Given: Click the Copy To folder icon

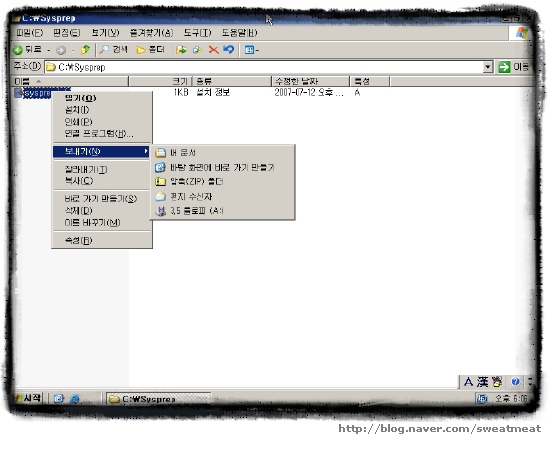Looking at the screenshot, I should point(197,50).
